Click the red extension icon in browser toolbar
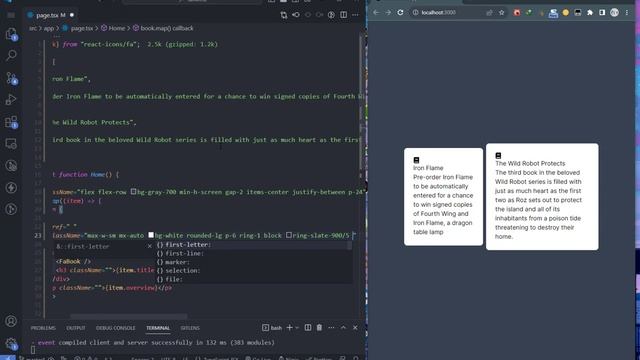This screenshot has width=640, height=360. pyautogui.click(x=517, y=13)
